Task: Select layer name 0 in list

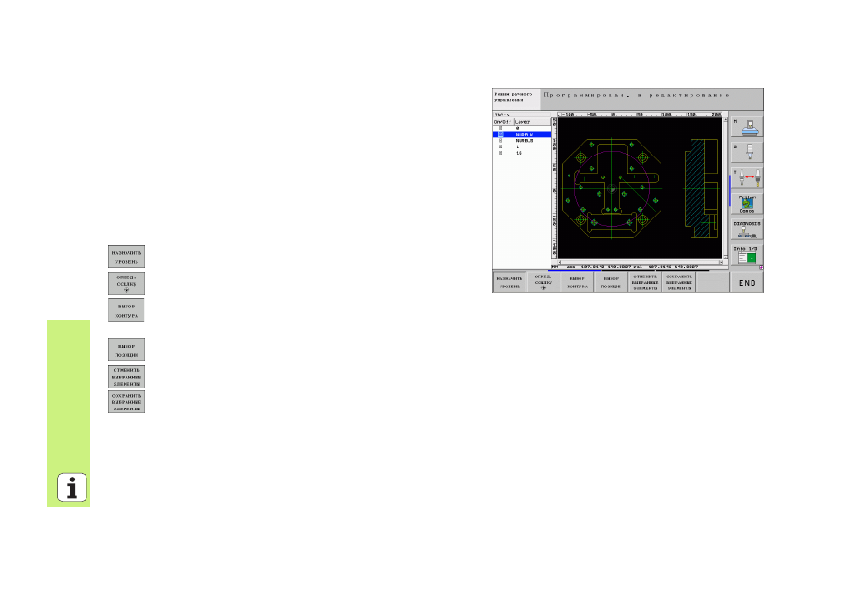Action: 518,128
